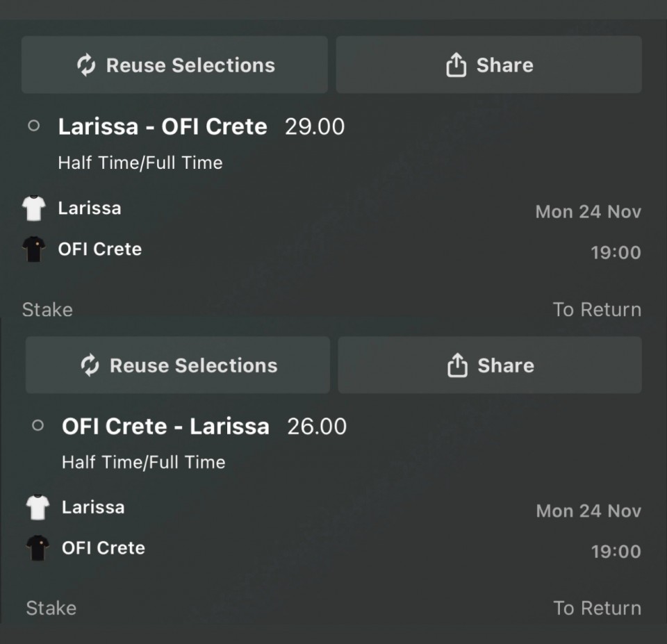Click the black OFI Crete shirt in the 29.00 bet

[34, 249]
